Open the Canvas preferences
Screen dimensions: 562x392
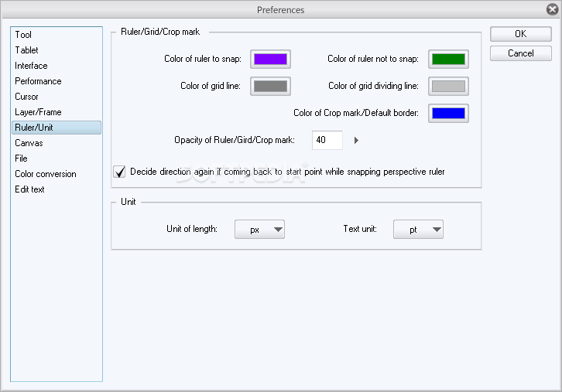[57, 143]
